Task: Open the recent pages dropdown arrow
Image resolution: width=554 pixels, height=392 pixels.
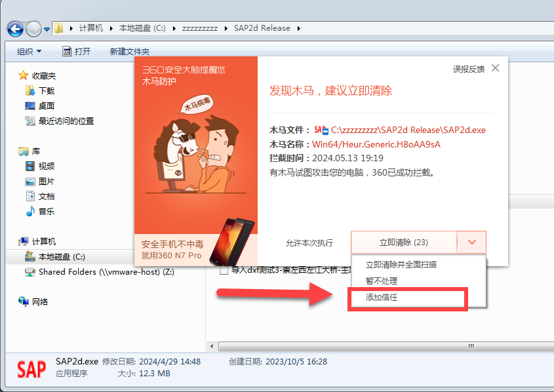Action: coord(47,29)
